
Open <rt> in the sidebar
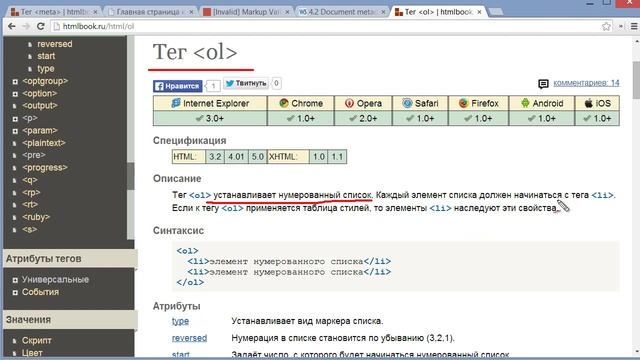(x=30, y=204)
